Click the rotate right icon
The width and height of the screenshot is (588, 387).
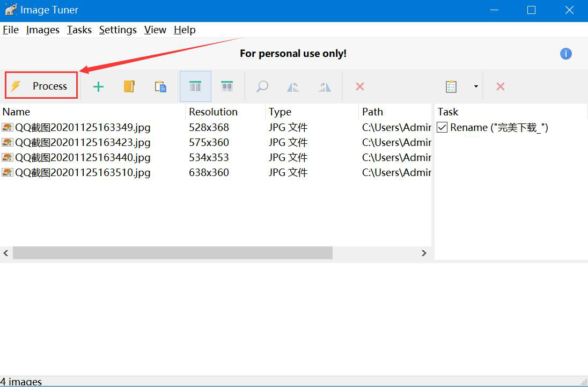point(325,86)
